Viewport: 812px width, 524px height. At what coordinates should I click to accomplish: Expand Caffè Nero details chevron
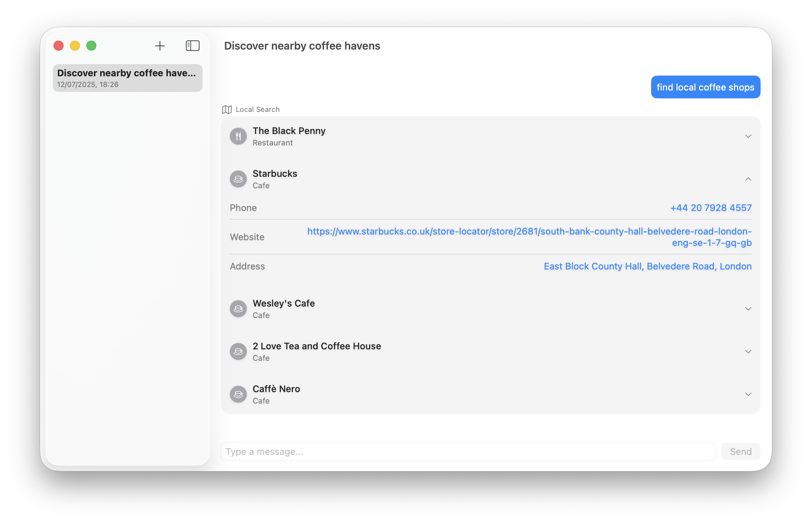tap(748, 394)
